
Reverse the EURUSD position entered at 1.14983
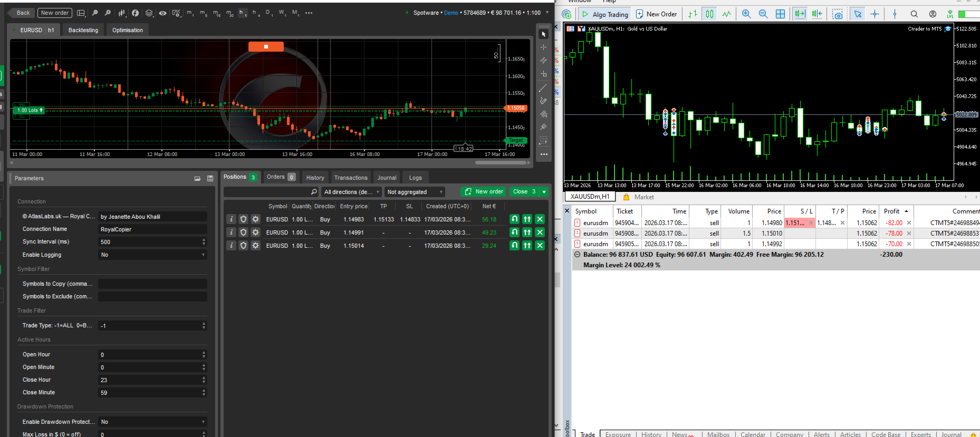pyautogui.click(x=515, y=219)
